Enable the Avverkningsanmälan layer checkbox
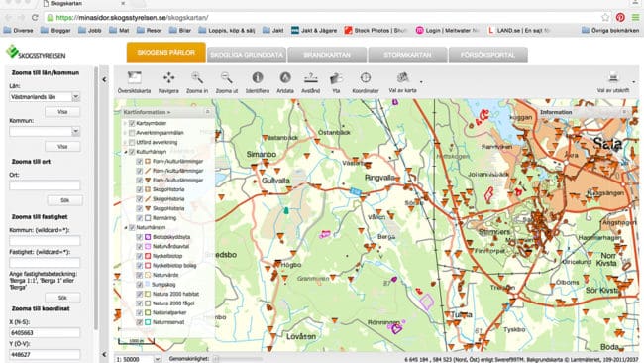 132,132
